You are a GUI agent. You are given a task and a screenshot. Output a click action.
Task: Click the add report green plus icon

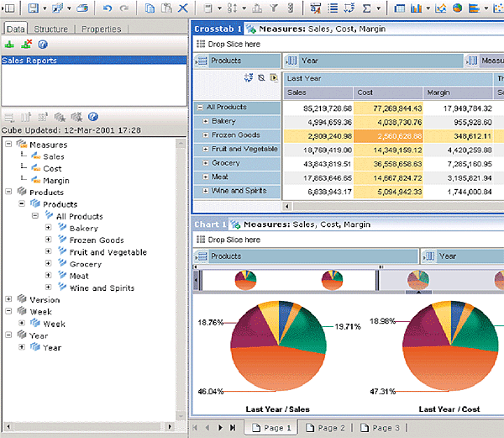coord(9,44)
